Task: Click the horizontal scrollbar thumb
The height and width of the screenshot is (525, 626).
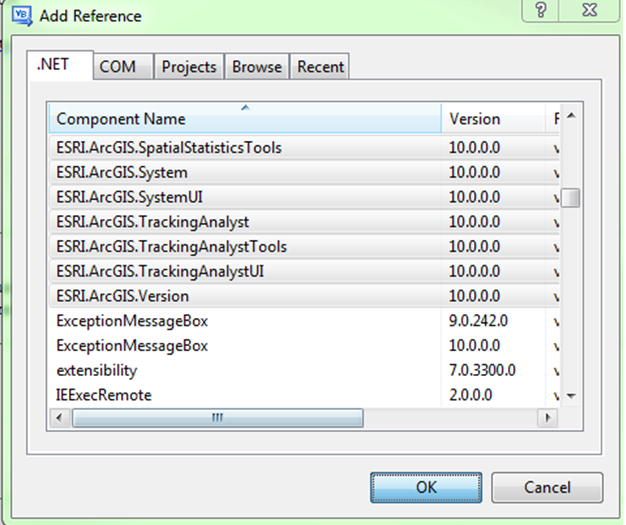Action: click(218, 418)
